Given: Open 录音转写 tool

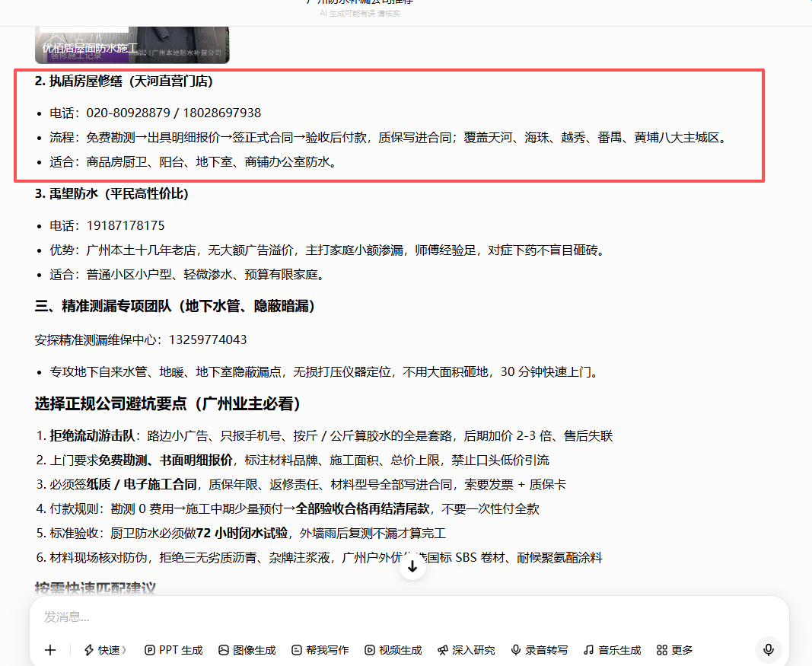Looking at the screenshot, I should point(539,650).
